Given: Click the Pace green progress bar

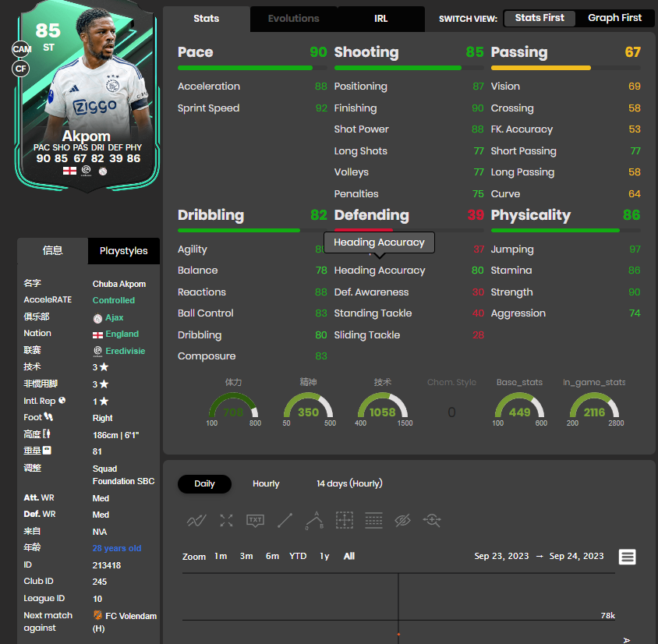Looking at the screenshot, I should click(x=245, y=68).
